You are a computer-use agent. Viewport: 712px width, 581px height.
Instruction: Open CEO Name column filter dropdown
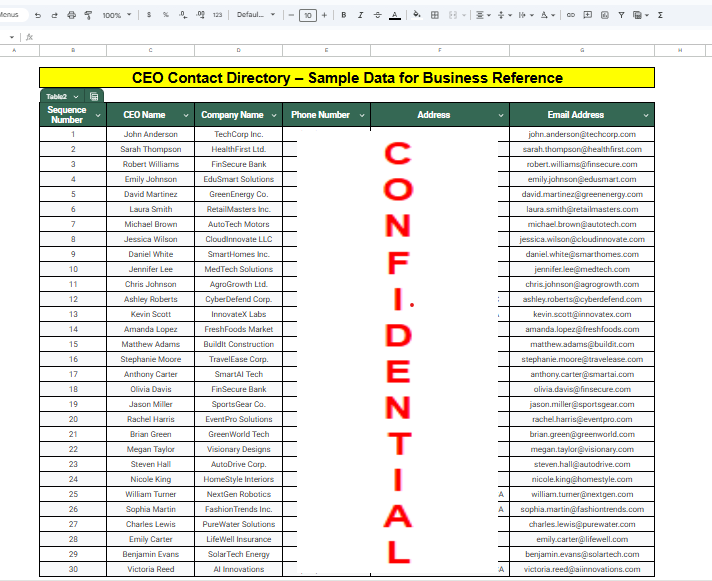tap(186, 116)
